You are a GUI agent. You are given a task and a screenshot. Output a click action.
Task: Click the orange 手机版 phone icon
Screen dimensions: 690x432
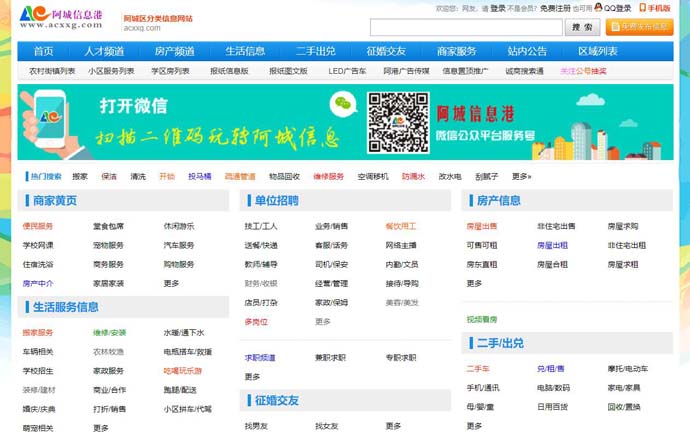(x=642, y=7)
